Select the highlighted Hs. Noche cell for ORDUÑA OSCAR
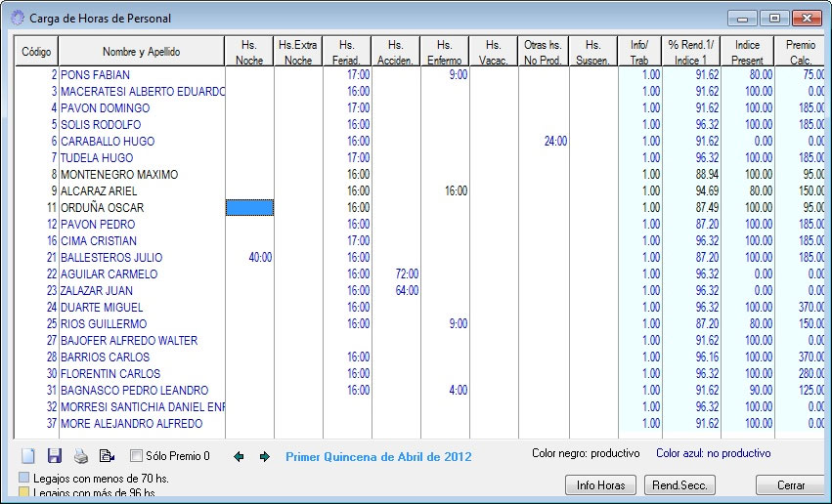 pyautogui.click(x=249, y=207)
